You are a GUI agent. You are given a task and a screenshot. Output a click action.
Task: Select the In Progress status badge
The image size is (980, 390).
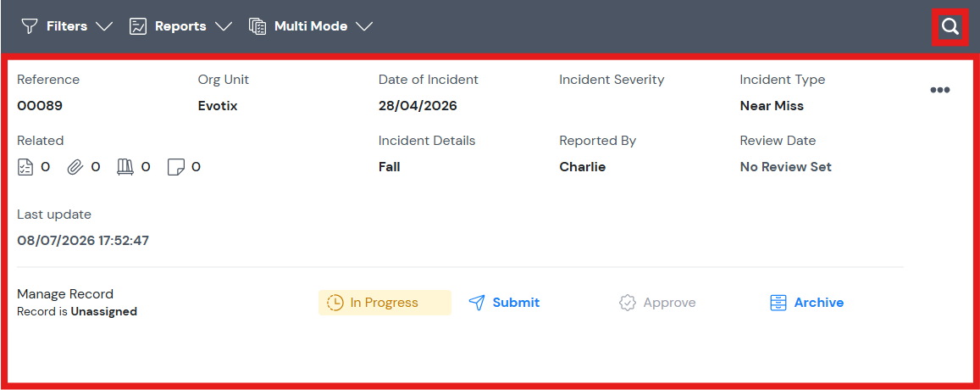pos(385,303)
